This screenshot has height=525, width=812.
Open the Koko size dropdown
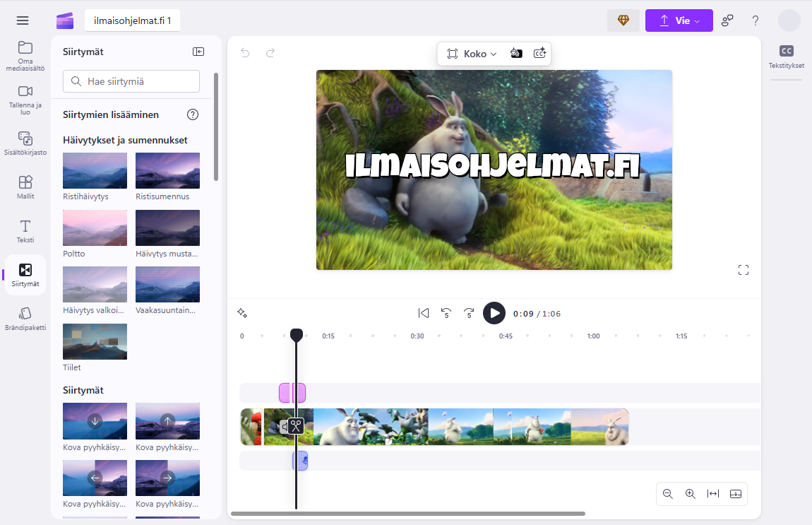pos(472,54)
